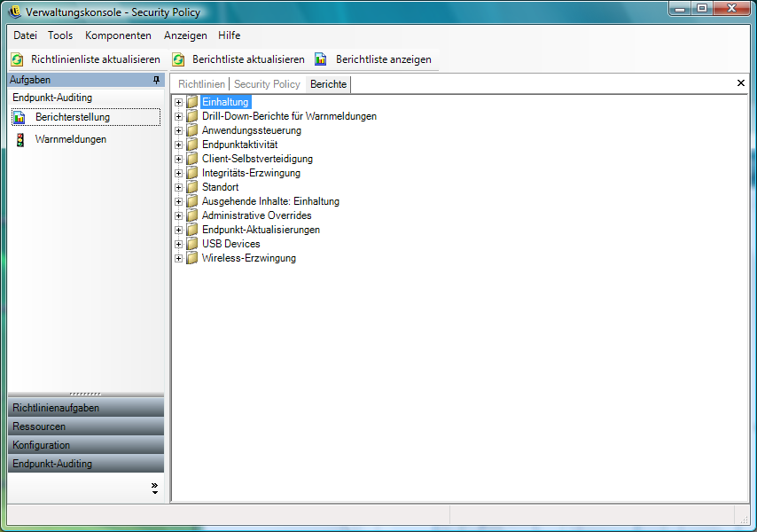Select the Standort report label
This screenshot has height=532, width=757.
coord(220,187)
